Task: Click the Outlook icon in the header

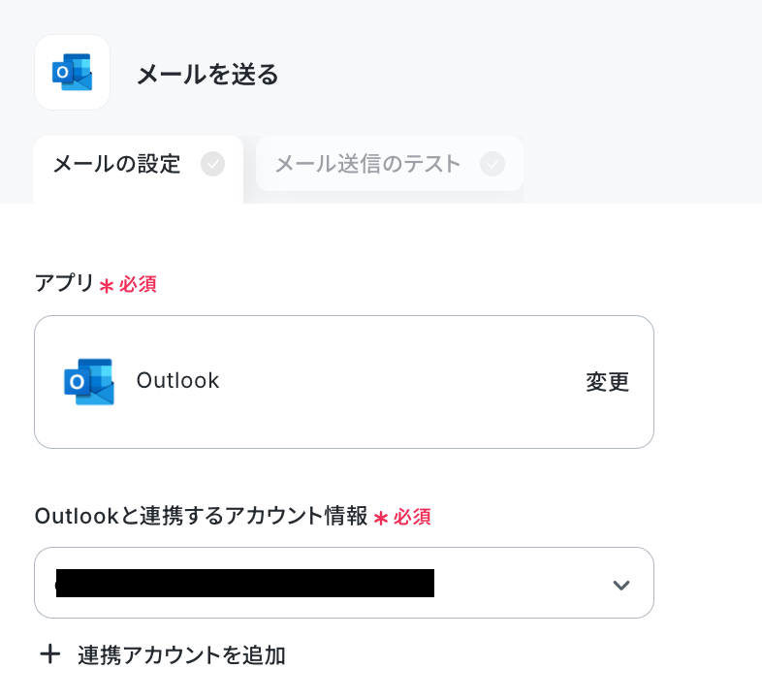Action: (72, 72)
